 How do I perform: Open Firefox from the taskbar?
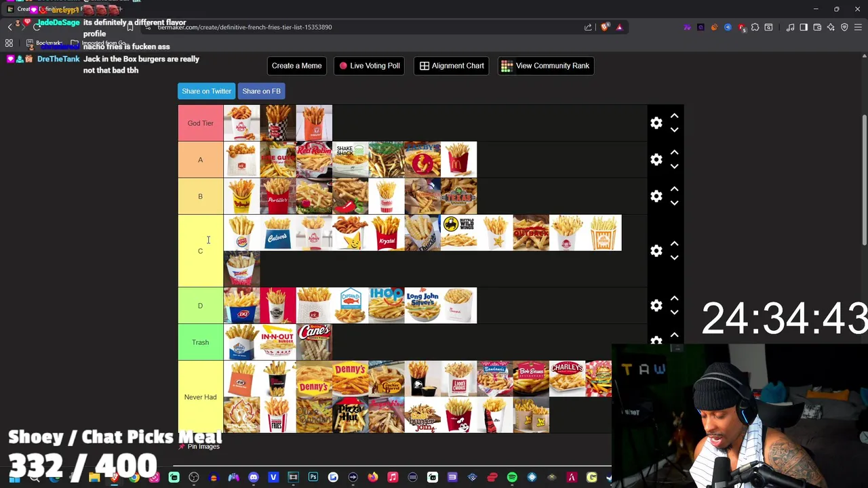pos(373,478)
